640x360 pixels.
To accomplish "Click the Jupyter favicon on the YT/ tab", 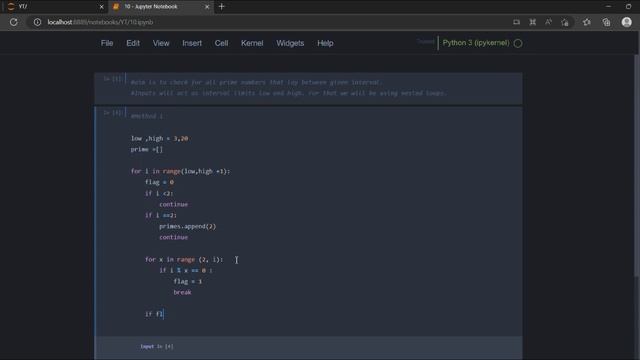I will click(x=11, y=7).
